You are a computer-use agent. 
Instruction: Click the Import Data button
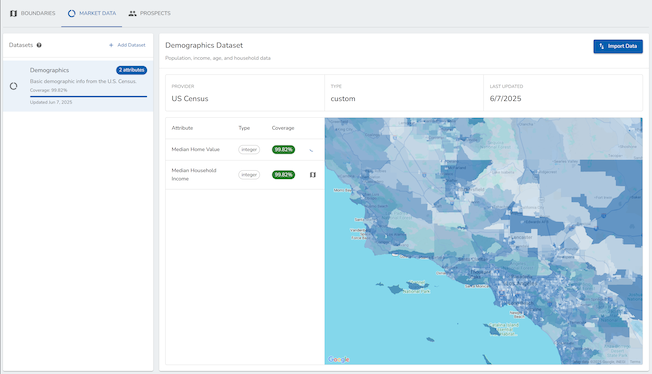click(x=618, y=46)
